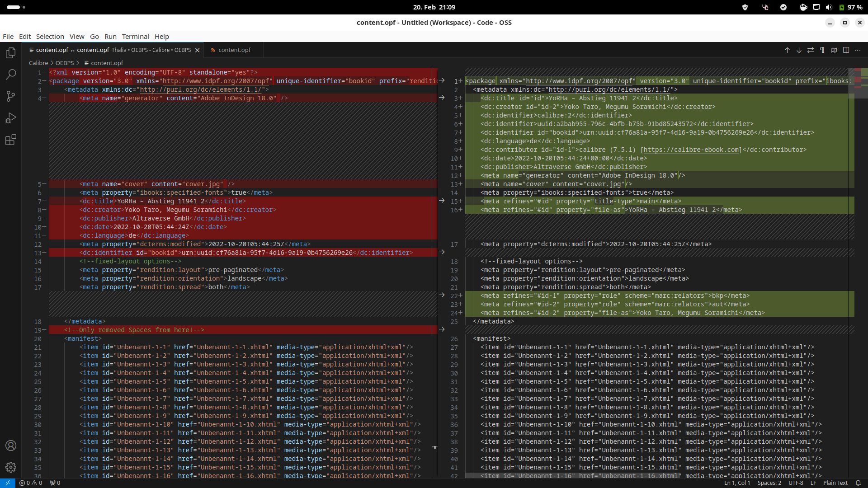This screenshot has height=488, width=868.
Task: Change UTF-8 file encoding
Action: [x=796, y=483]
